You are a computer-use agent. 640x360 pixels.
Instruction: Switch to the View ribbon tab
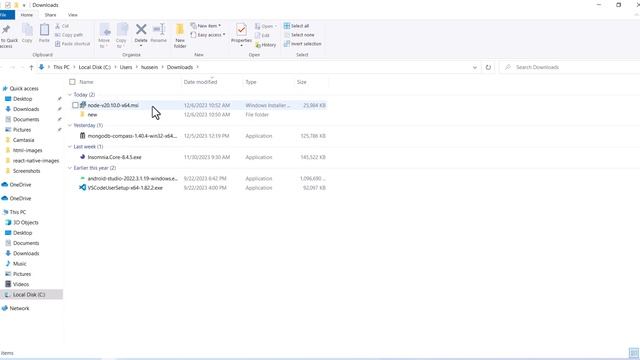(73, 15)
